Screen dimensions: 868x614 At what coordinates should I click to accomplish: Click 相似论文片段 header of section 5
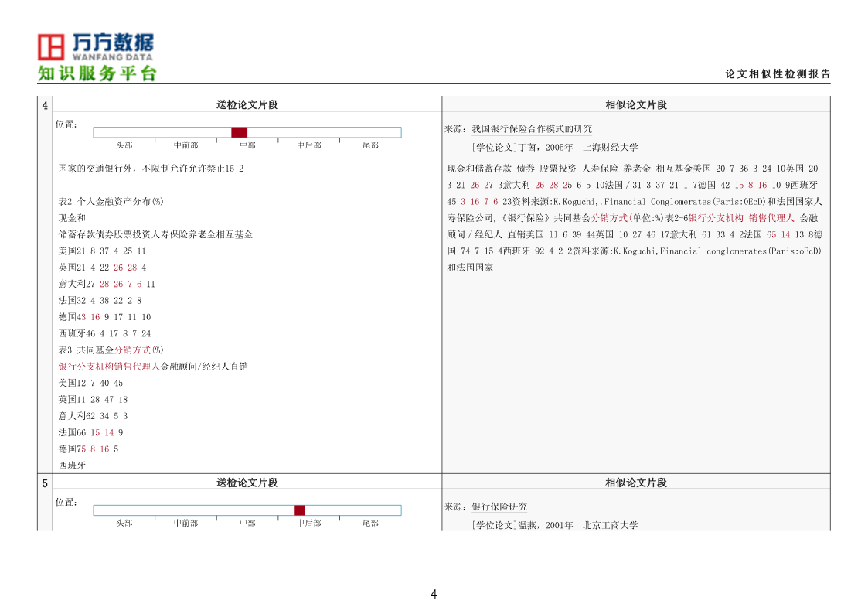coord(636,483)
